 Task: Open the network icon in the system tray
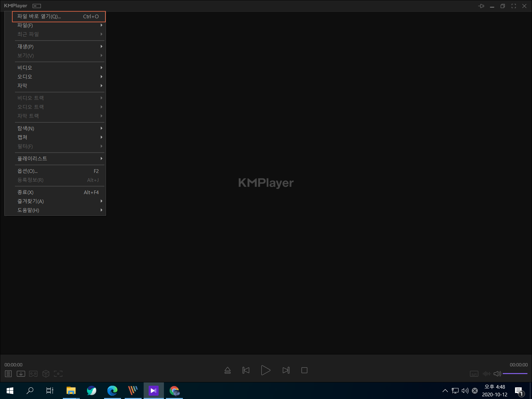(x=455, y=391)
